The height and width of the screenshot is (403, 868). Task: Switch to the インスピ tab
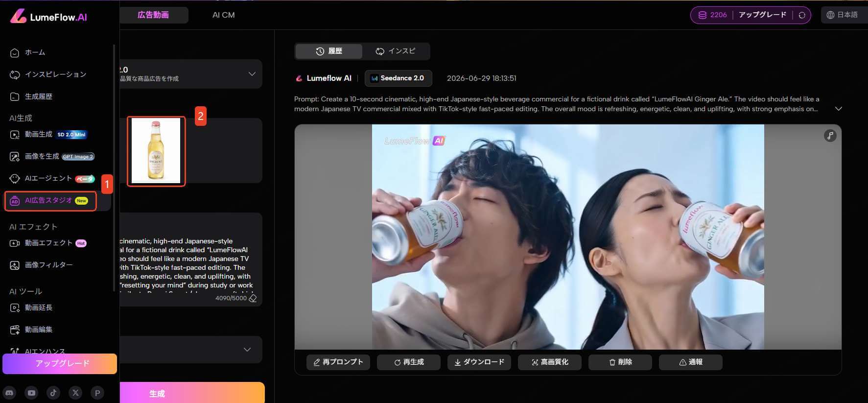pos(396,51)
